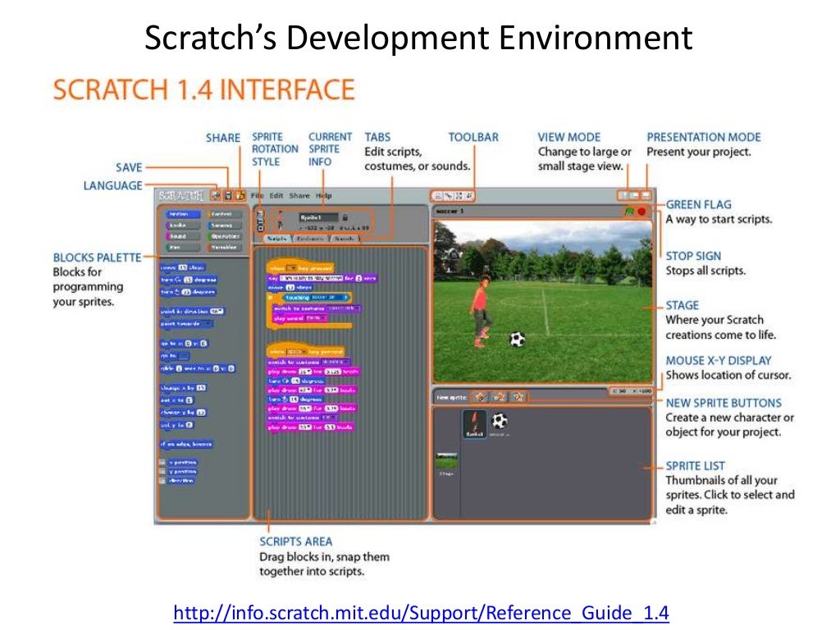Switch to large stage view mode

click(635, 195)
